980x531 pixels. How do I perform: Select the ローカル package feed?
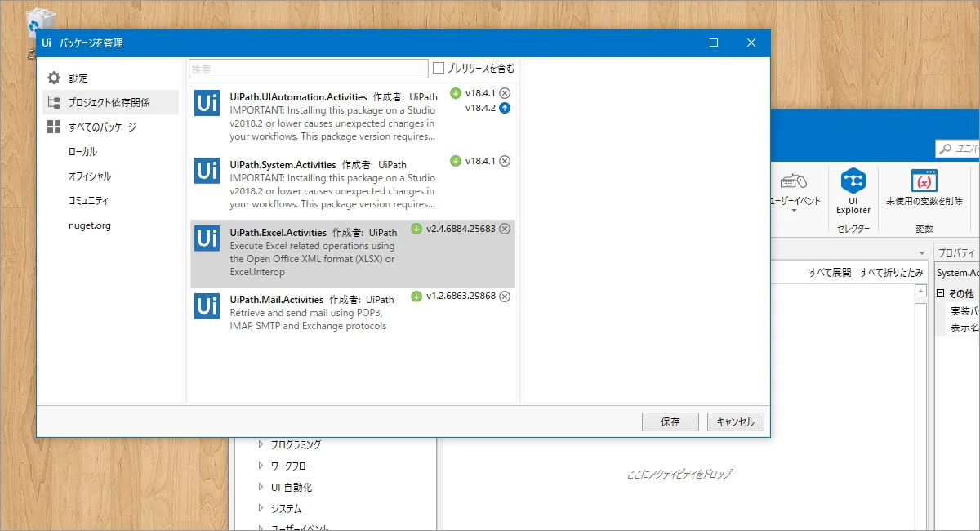coord(82,151)
